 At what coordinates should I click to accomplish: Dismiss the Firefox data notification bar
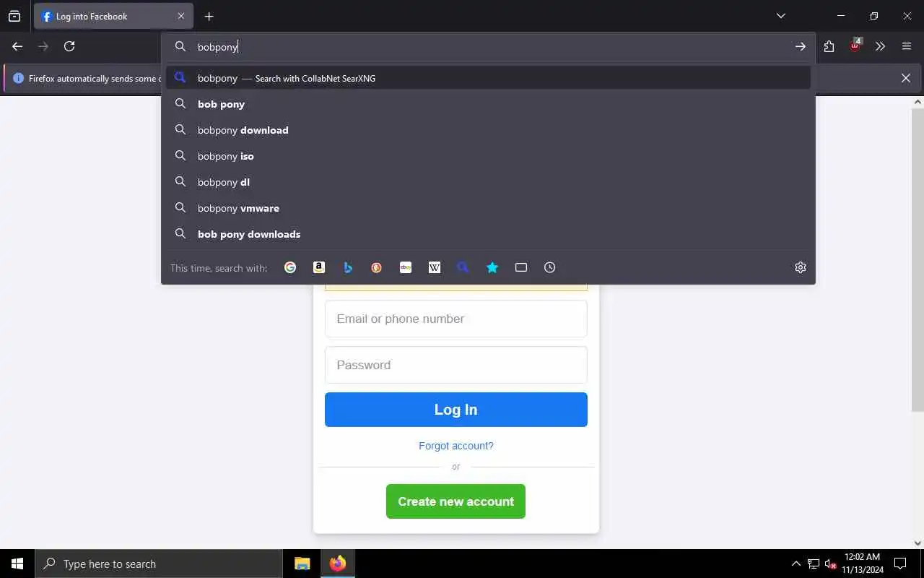pos(906,78)
